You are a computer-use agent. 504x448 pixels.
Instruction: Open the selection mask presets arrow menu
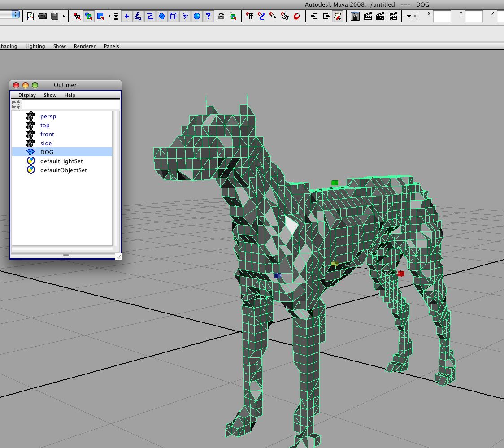click(116, 16)
